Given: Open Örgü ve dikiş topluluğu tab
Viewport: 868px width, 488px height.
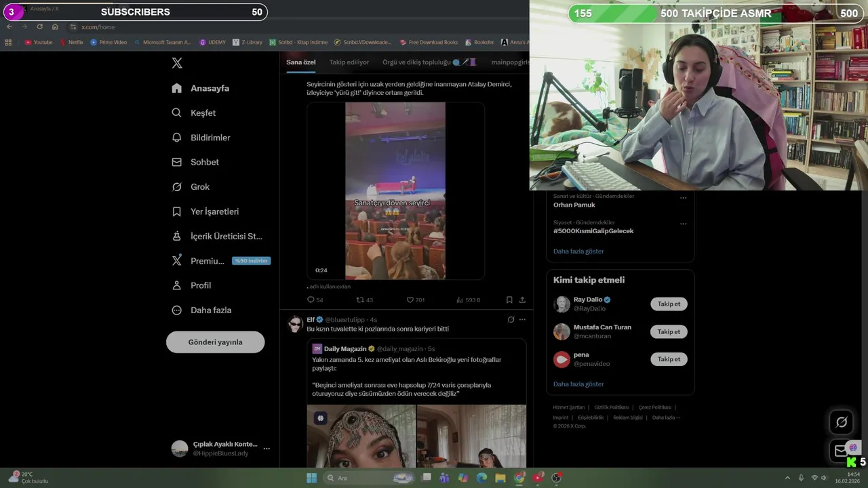Looking at the screenshot, I should (x=429, y=62).
